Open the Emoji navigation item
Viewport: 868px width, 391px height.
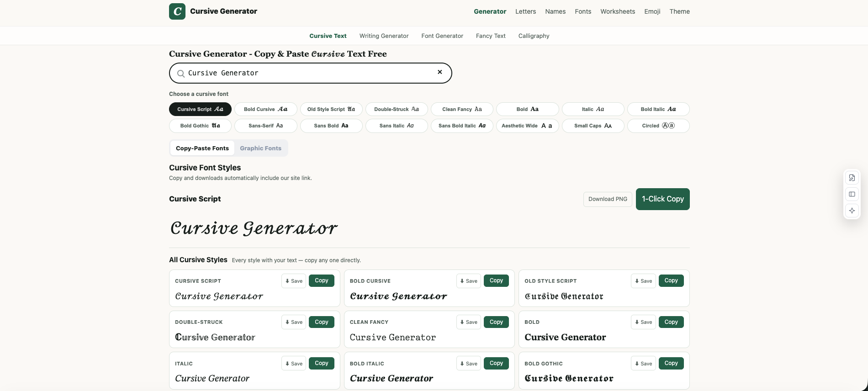(x=652, y=11)
